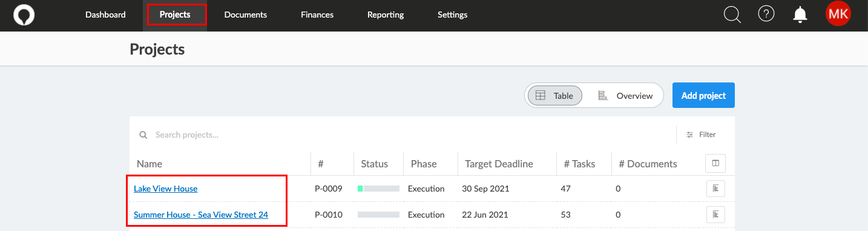This screenshot has width=868, height=231.
Task: Open the Gantt icon for Summer House row
Action: pyautogui.click(x=715, y=215)
